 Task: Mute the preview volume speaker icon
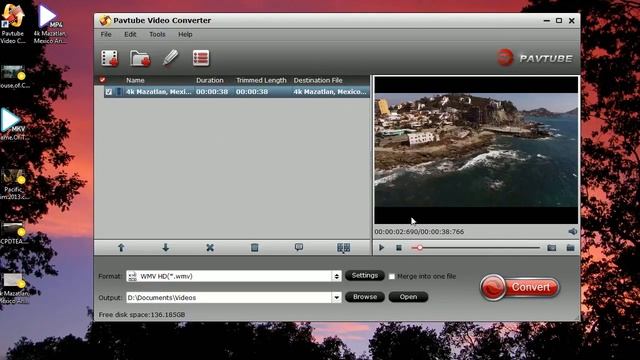pyautogui.click(x=572, y=231)
